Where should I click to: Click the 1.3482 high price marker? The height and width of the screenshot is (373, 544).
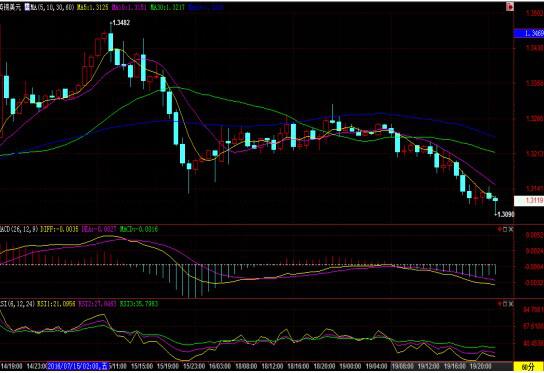pos(121,23)
